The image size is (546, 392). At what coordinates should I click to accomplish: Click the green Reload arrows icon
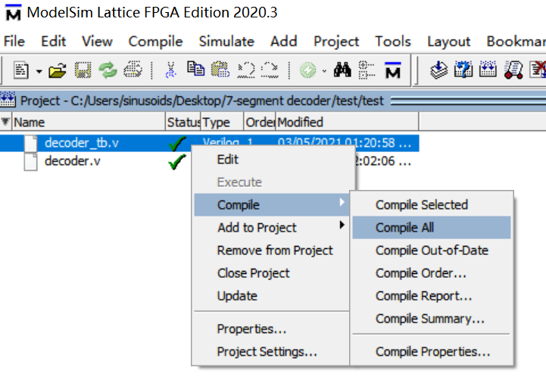pyautogui.click(x=108, y=70)
